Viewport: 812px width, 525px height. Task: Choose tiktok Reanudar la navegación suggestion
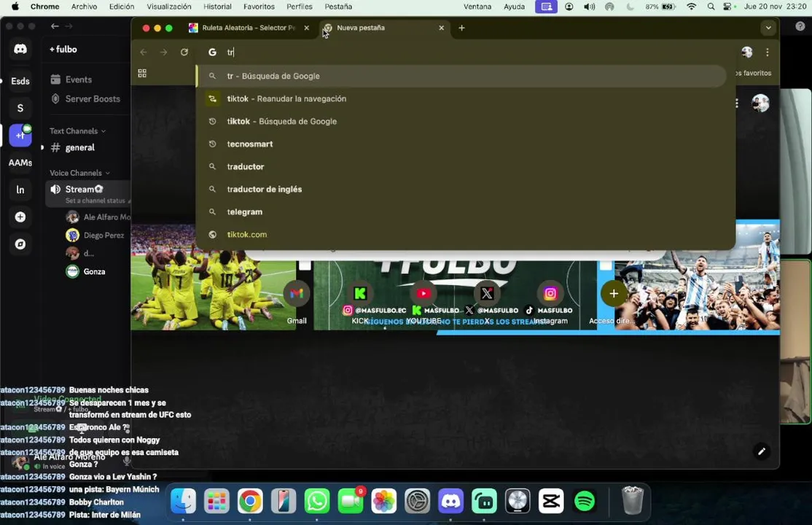point(461,99)
